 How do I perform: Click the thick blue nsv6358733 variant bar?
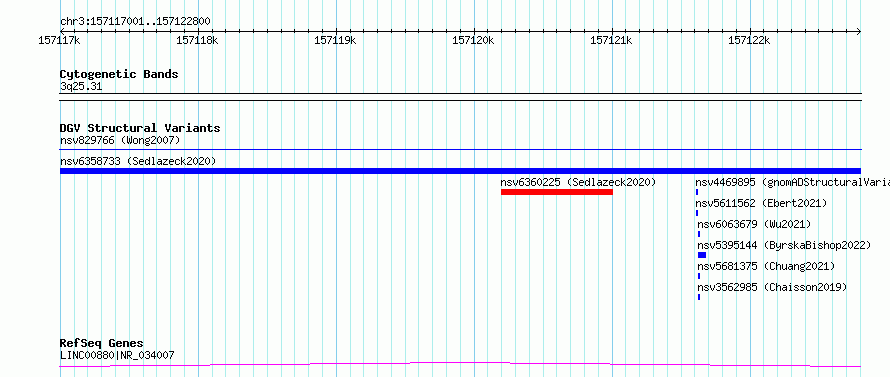(x=461, y=171)
